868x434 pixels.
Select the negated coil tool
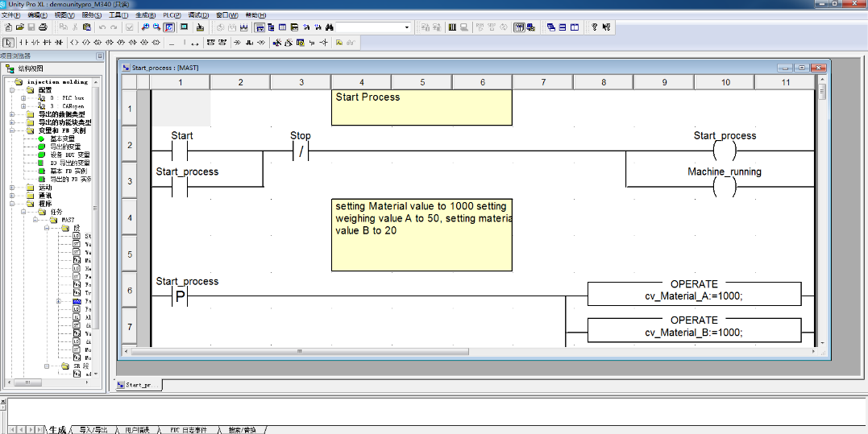(85, 42)
